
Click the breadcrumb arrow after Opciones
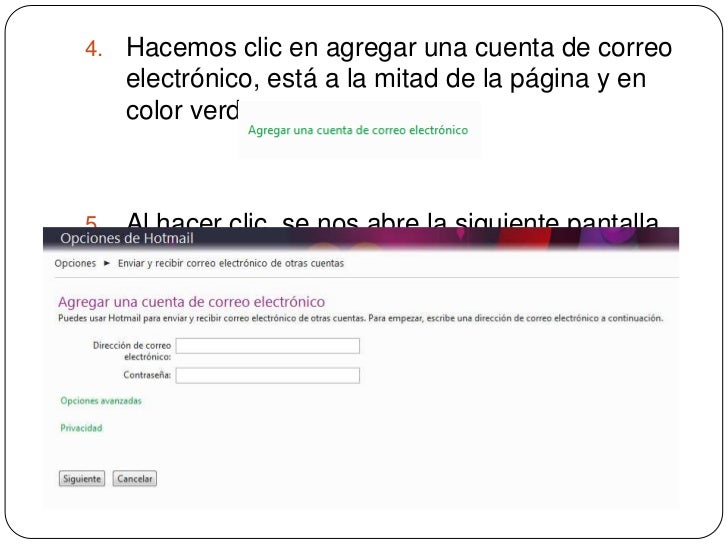point(107,263)
